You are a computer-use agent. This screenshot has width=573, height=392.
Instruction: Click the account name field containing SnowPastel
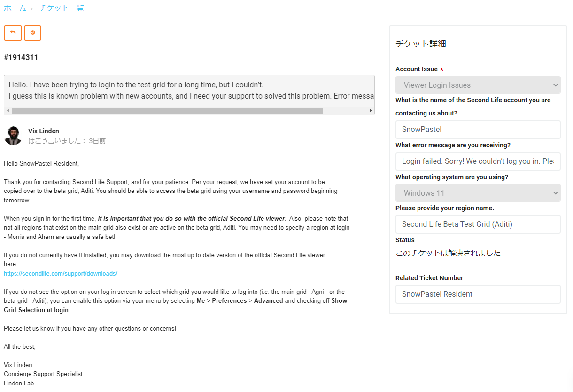pos(478,130)
